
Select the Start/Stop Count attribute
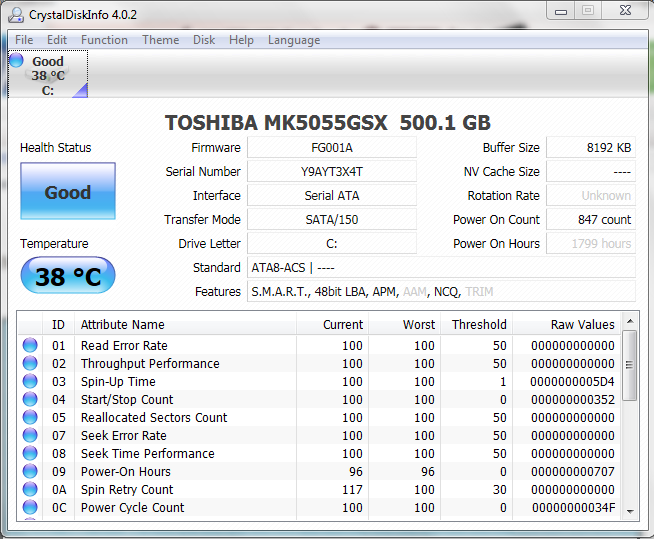tap(127, 399)
